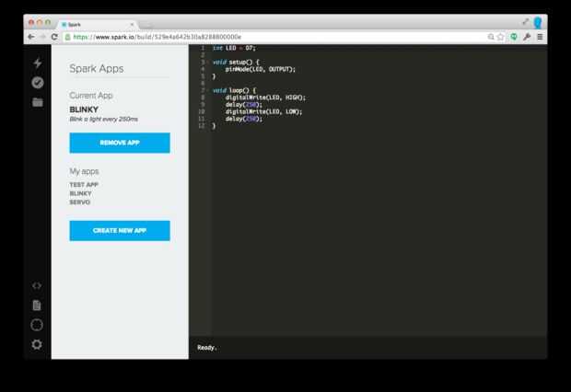Image resolution: width=571 pixels, height=392 pixels.
Task: Click the wrench extension icon
Action: click(527, 37)
